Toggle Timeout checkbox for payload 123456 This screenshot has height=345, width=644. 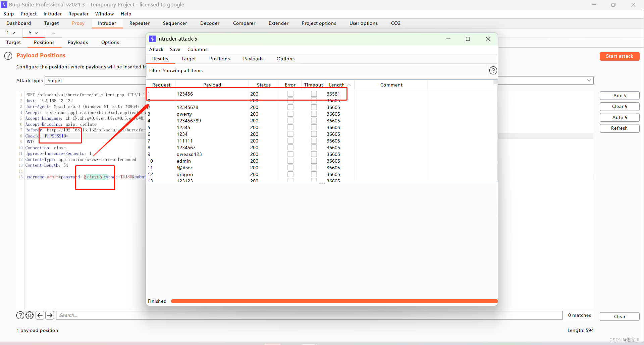(314, 94)
